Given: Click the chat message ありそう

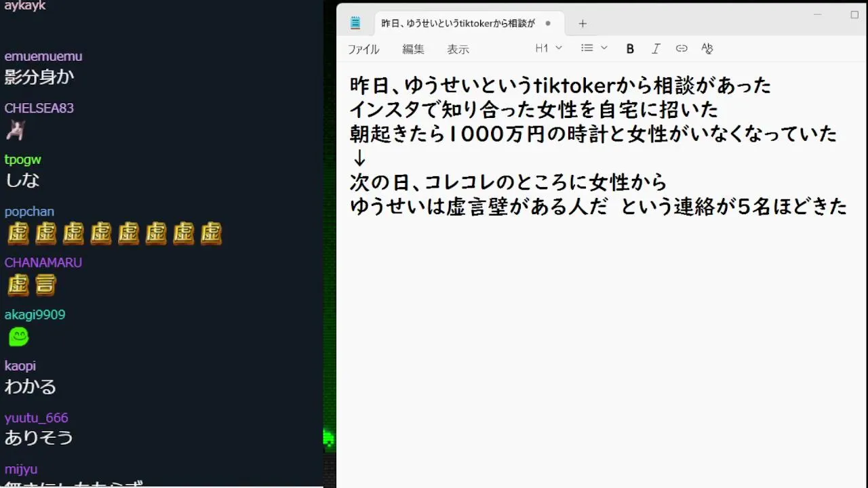Looking at the screenshot, I should click(x=39, y=438).
